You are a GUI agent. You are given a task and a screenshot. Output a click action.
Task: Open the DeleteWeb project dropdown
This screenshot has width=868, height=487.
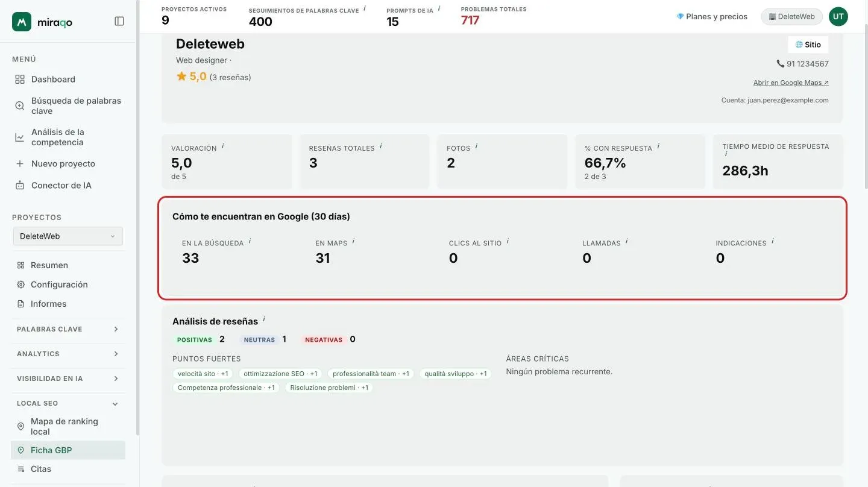(68, 236)
